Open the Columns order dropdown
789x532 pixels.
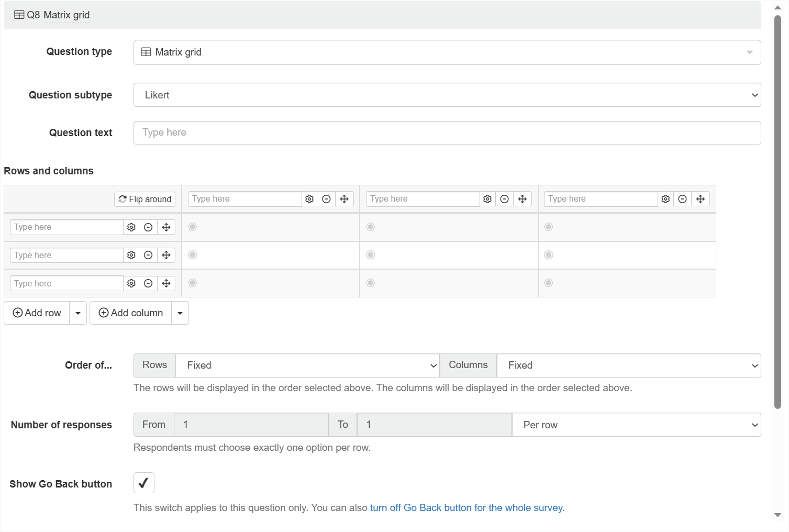629,365
